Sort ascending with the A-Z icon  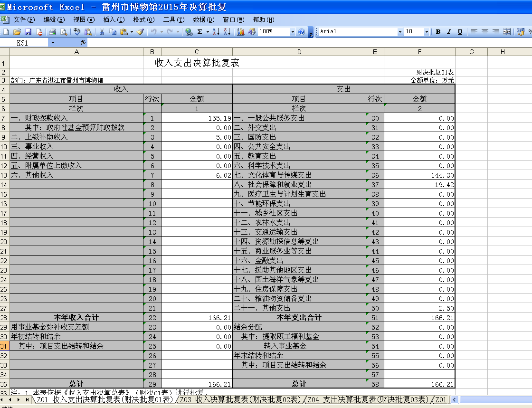[216, 32]
